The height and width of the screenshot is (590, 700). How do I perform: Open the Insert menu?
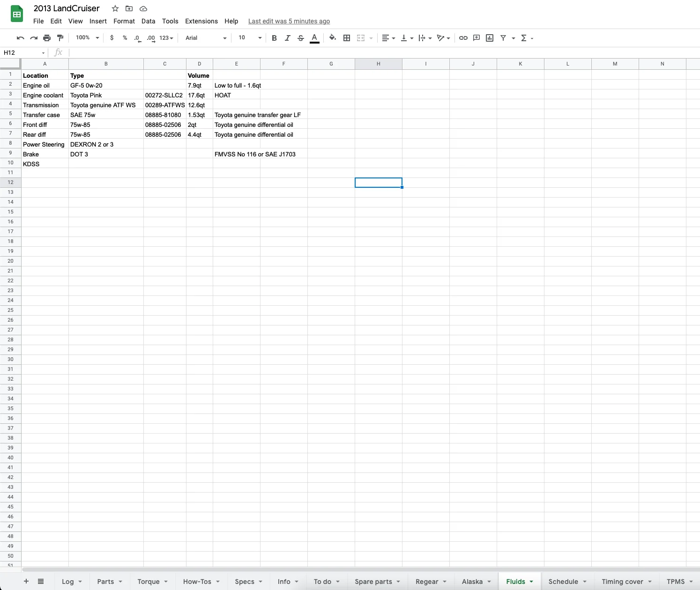click(x=98, y=21)
